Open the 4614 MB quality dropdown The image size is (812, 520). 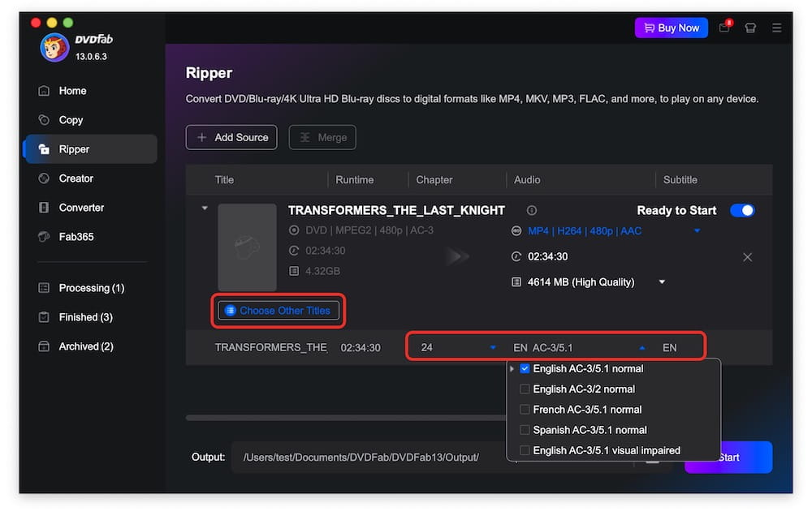[662, 282]
